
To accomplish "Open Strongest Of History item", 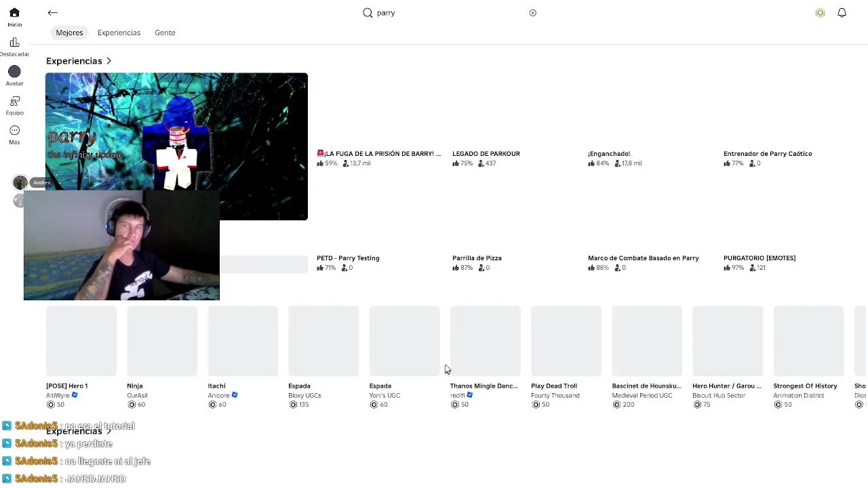I will click(808, 341).
